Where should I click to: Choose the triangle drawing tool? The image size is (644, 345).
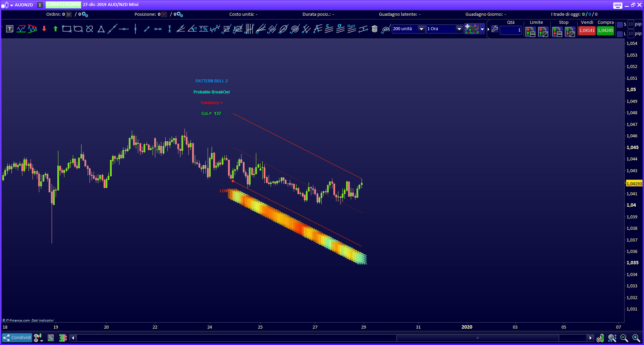(x=101, y=29)
